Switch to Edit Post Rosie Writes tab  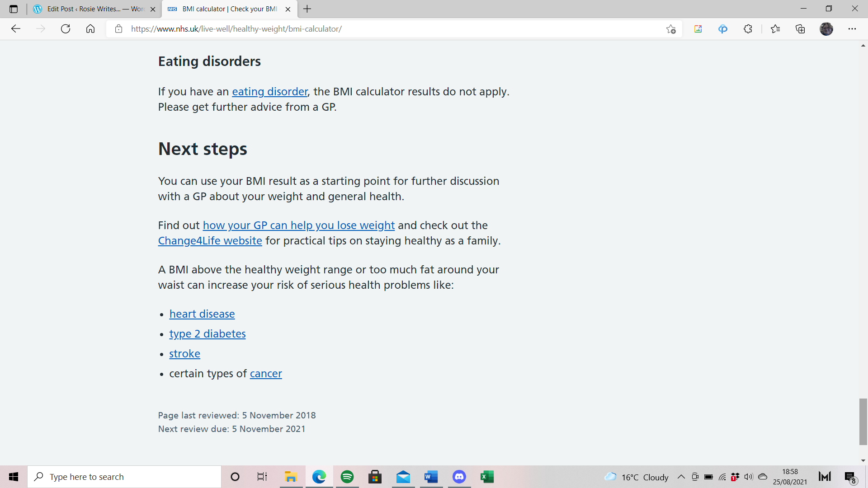pyautogui.click(x=95, y=9)
